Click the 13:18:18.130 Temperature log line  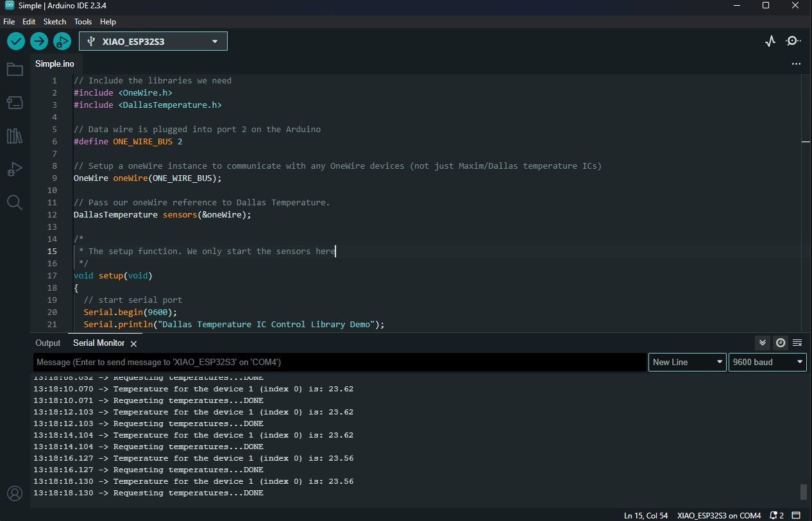pos(194,481)
